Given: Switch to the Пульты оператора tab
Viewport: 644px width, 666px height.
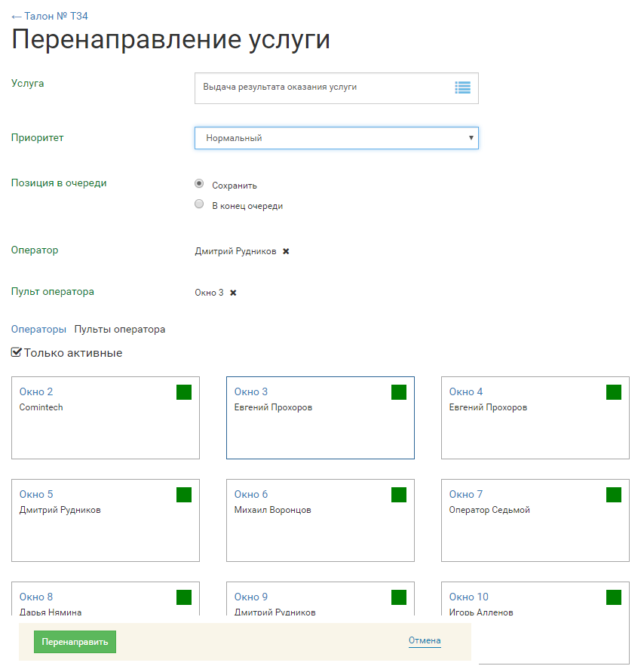Looking at the screenshot, I should [x=119, y=330].
